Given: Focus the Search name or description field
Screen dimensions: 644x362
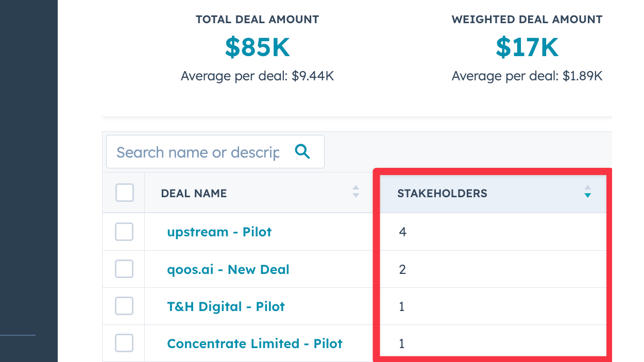Looking at the screenshot, I should [x=198, y=152].
